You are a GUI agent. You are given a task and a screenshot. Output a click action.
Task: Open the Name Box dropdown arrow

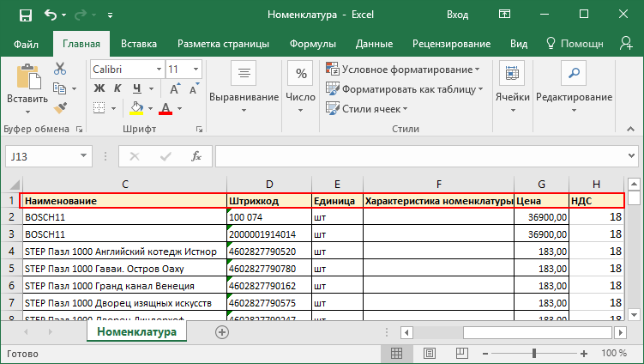tap(84, 156)
